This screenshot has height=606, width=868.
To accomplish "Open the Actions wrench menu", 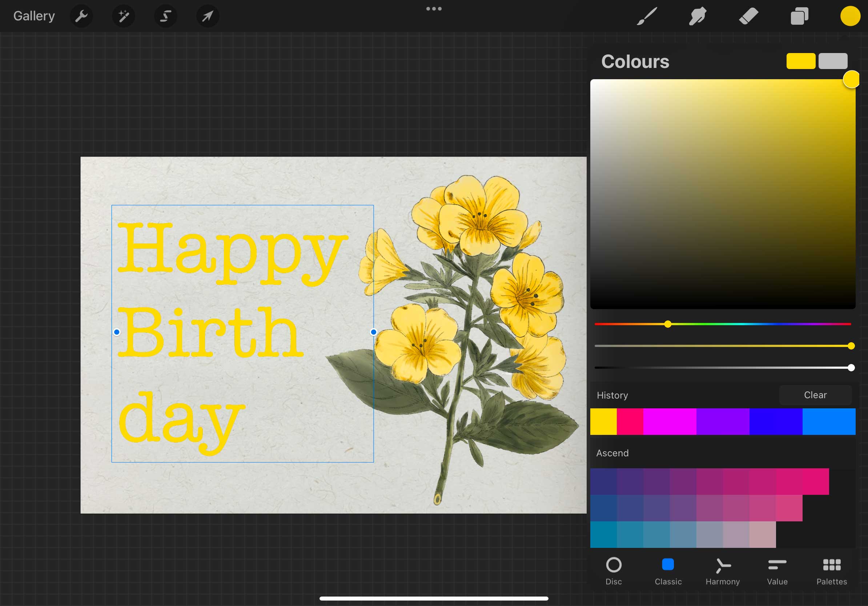I will point(81,16).
